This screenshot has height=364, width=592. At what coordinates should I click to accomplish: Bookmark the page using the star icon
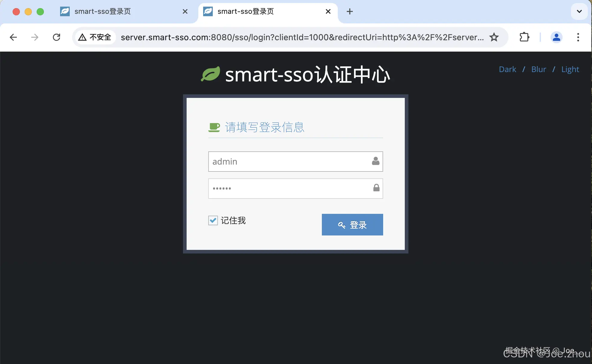(494, 37)
